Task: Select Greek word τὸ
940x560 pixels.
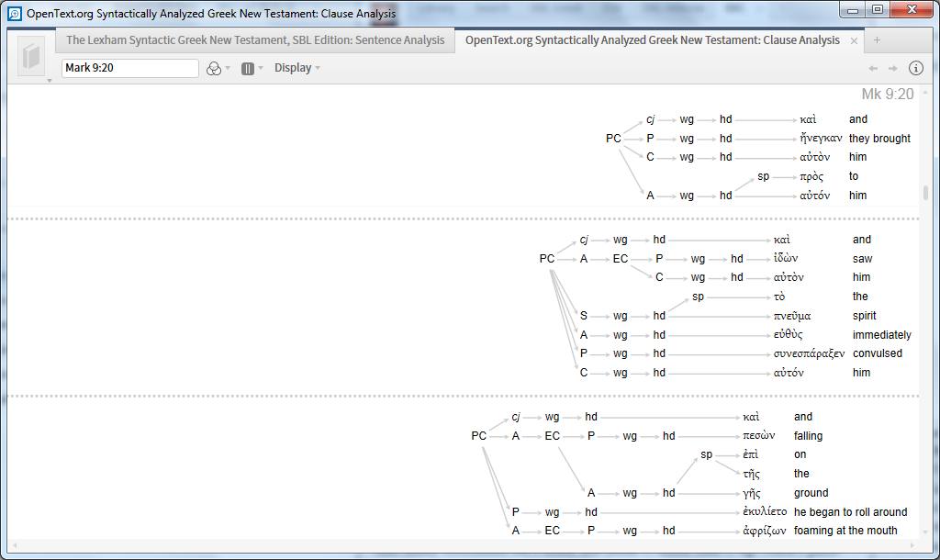Action: tap(779, 297)
